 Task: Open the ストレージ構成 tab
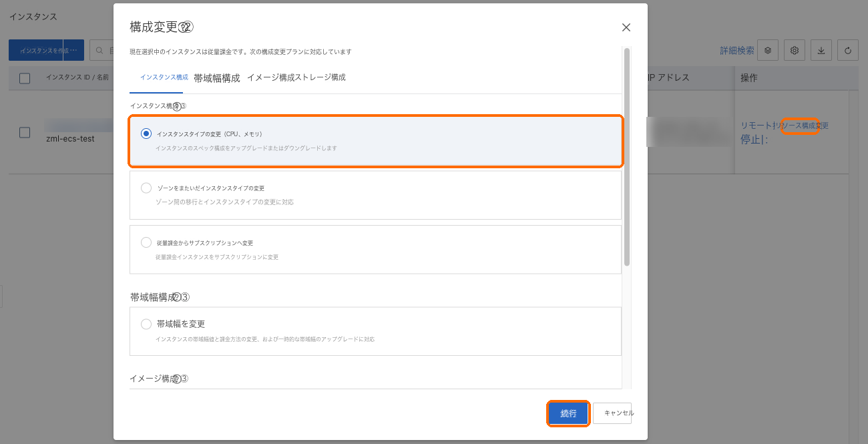coord(320,77)
